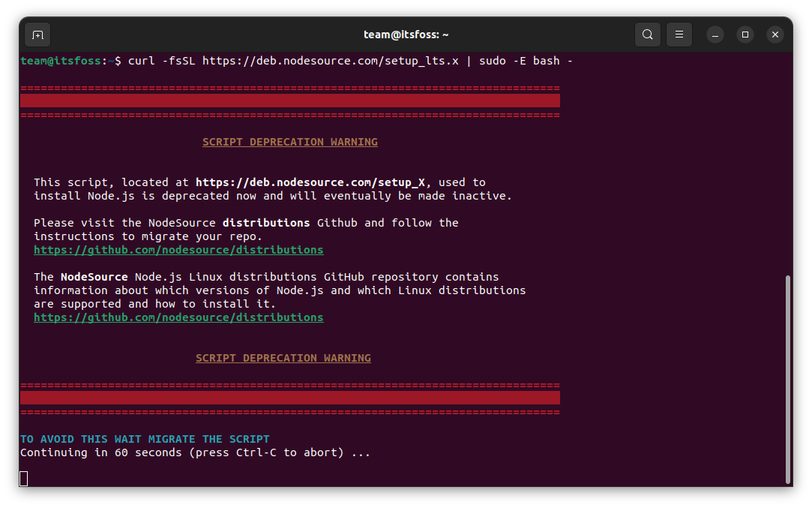Click the team@itsfoss window title
Screen dimensions: 812x508
pyautogui.click(x=406, y=35)
